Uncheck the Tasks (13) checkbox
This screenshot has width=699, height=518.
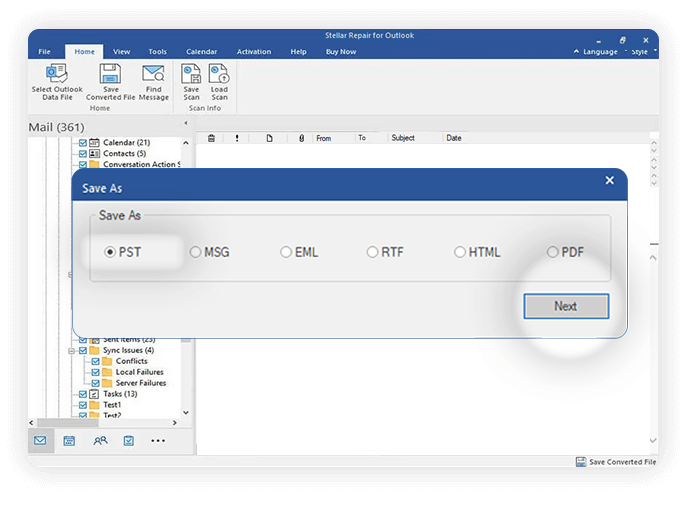click(83, 394)
